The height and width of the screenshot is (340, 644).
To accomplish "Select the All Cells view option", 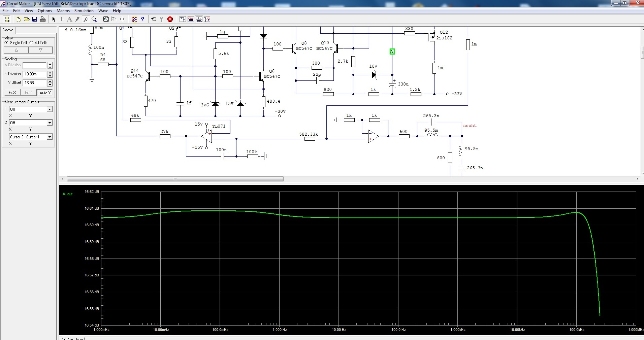I will coord(31,43).
